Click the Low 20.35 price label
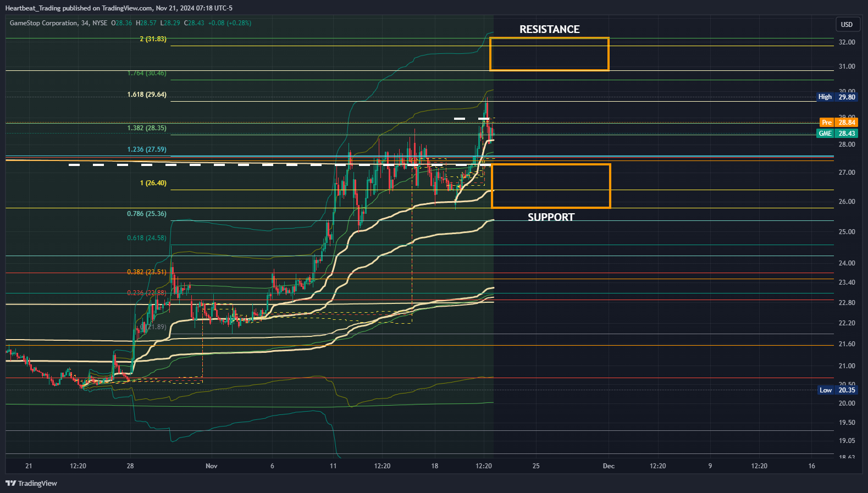 click(837, 390)
